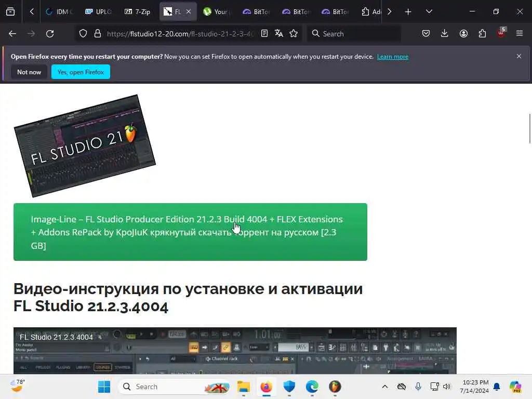The image size is (532, 399).
Task: Save page to Pocket icon
Action: [x=426, y=34]
